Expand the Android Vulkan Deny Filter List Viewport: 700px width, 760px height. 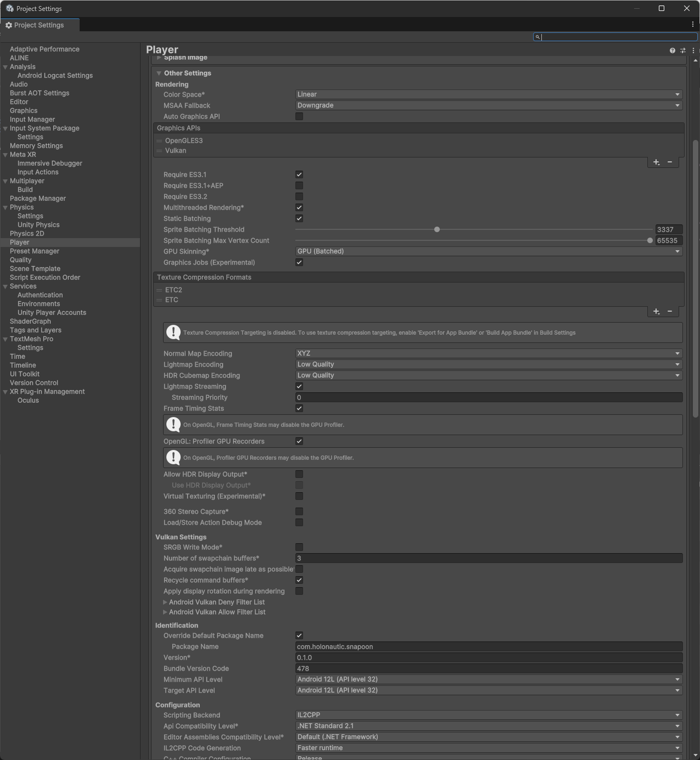point(165,602)
